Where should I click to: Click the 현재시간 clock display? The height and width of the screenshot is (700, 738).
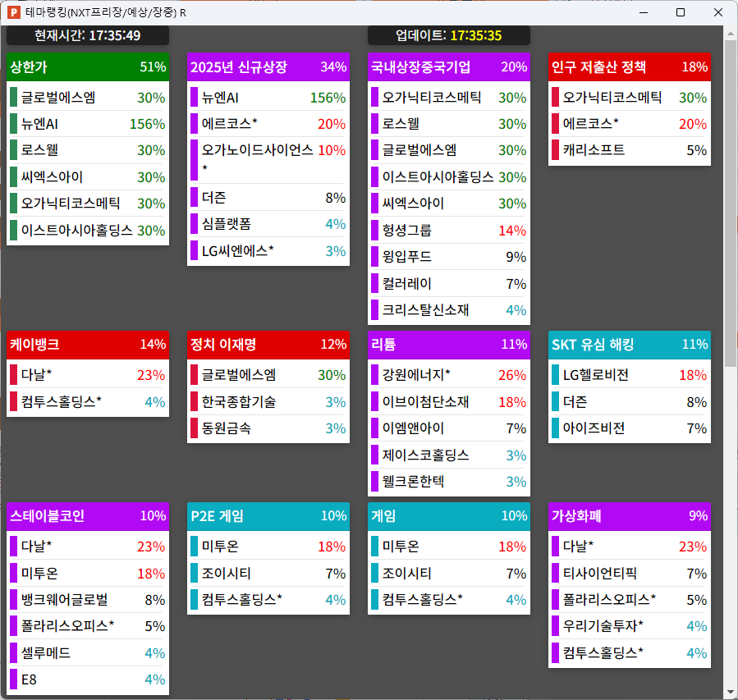click(x=88, y=35)
